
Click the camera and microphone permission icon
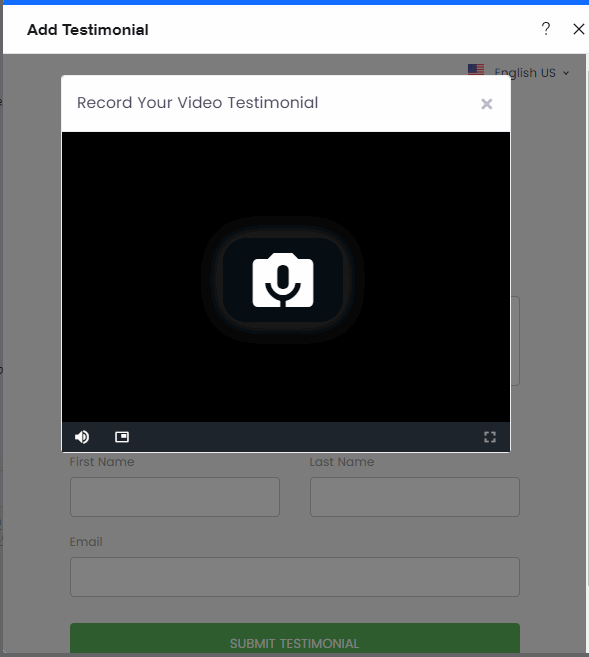[283, 280]
